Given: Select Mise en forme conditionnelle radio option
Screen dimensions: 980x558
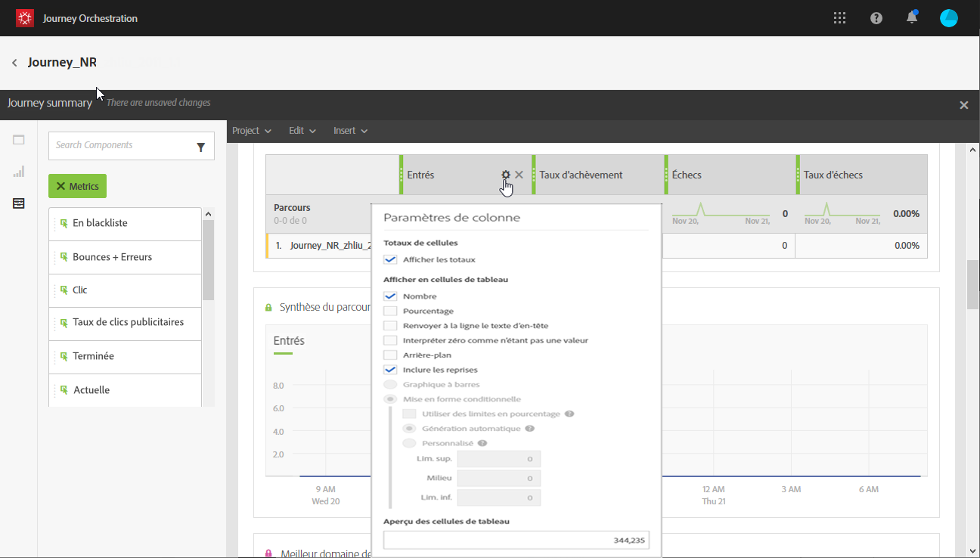Looking at the screenshot, I should (390, 399).
